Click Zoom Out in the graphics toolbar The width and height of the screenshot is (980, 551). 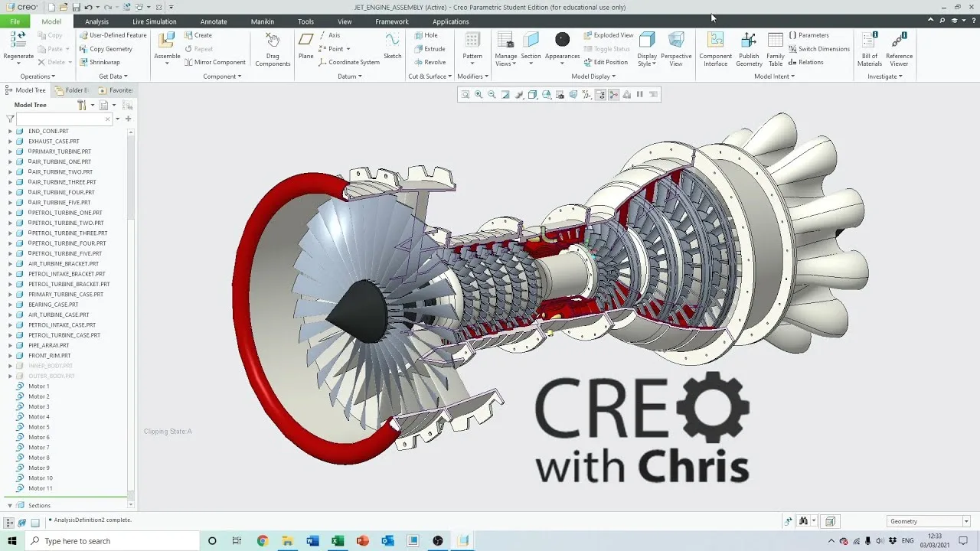pos(492,95)
